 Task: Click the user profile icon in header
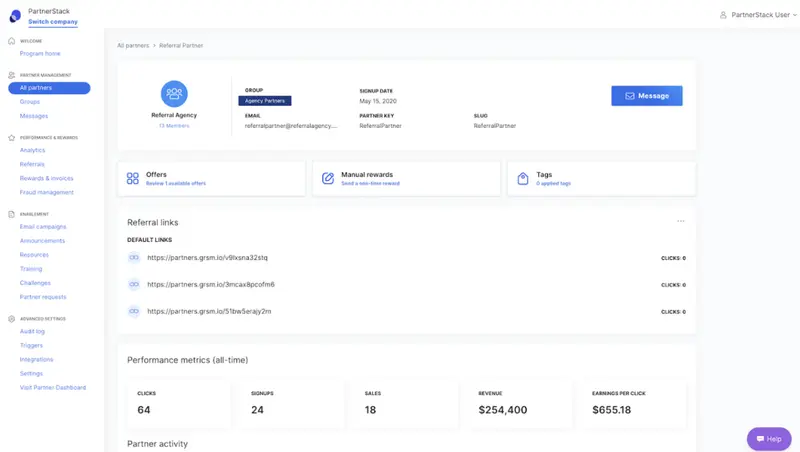[724, 15]
